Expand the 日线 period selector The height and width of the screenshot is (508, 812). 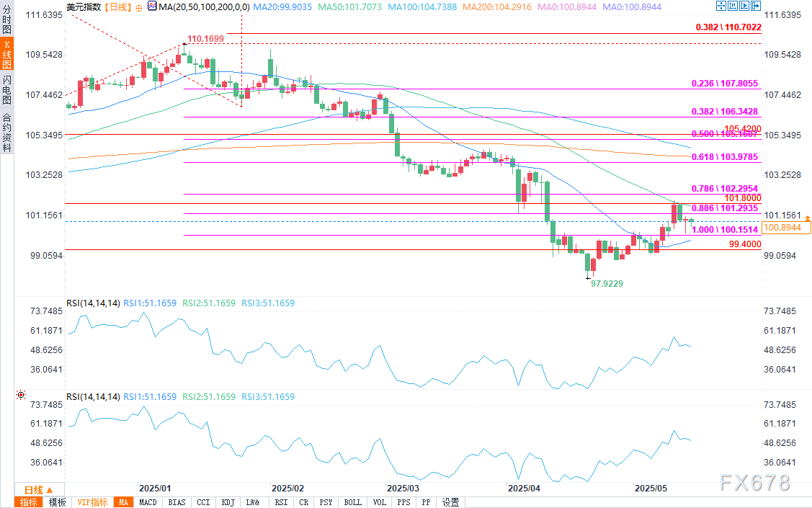(x=32, y=489)
